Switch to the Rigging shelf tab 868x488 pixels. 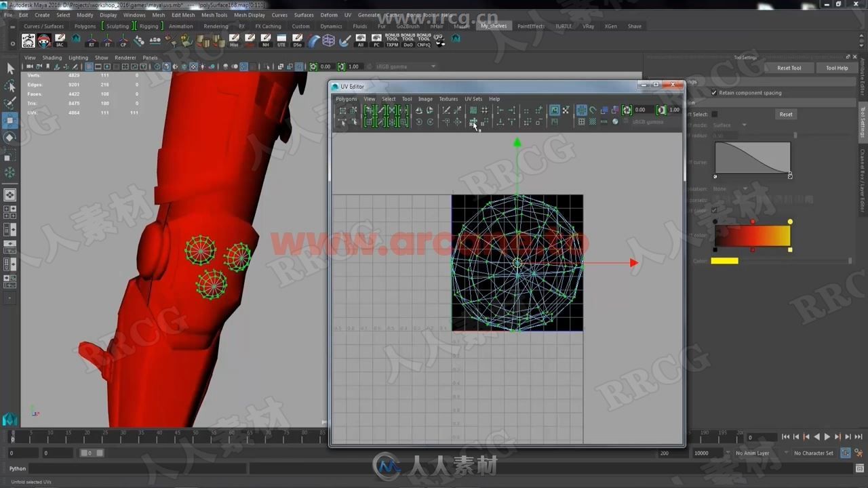(x=149, y=26)
